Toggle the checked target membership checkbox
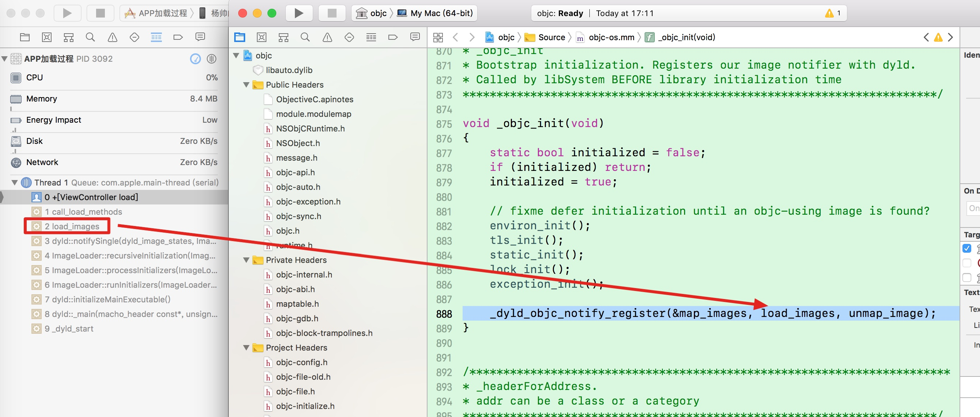Image resolution: width=980 pixels, height=417 pixels. point(967,249)
